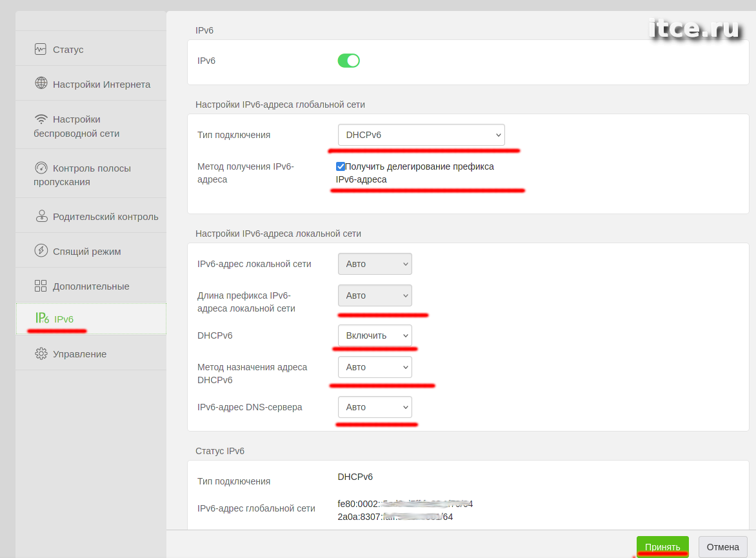The image size is (756, 558).
Task: Open Родительский контроль menu item
Action: 91,216
